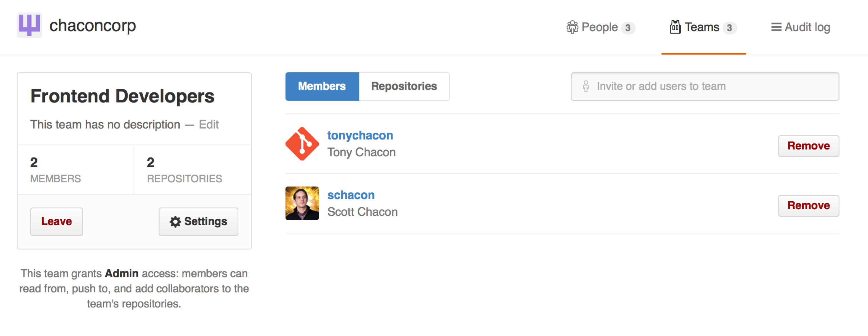Leave the Frontend Developers team
Viewport: 868px width, 336px height.
(56, 222)
